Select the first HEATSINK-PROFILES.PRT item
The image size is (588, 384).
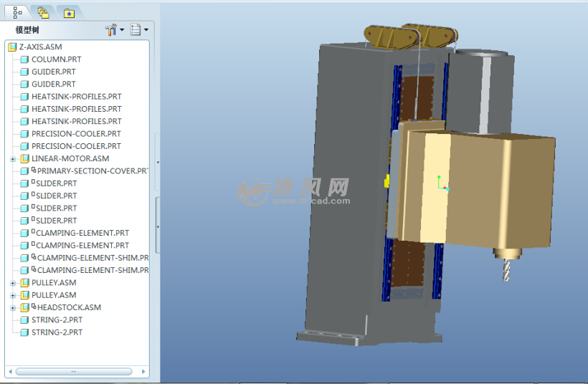click(76, 97)
